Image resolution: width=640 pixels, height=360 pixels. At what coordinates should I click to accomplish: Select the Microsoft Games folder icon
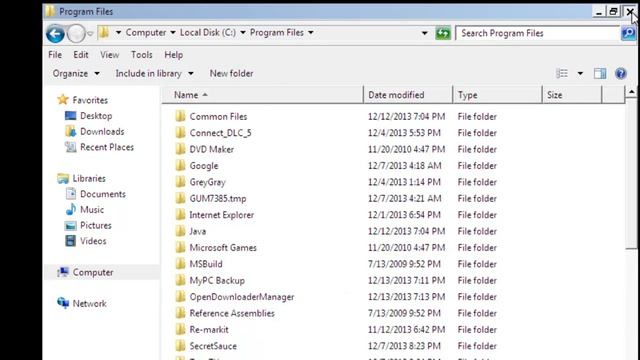click(180, 247)
